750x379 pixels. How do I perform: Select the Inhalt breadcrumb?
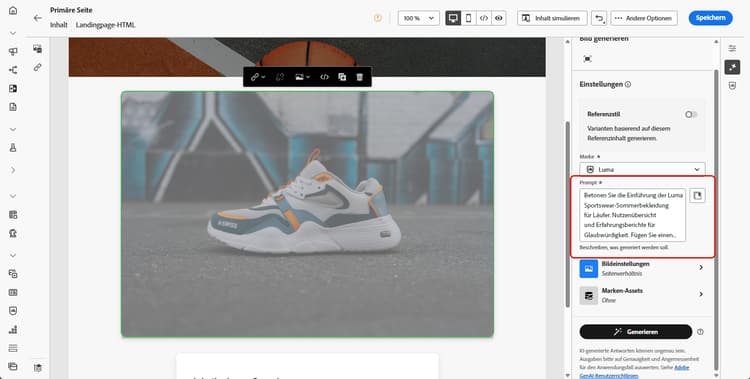pyautogui.click(x=59, y=25)
